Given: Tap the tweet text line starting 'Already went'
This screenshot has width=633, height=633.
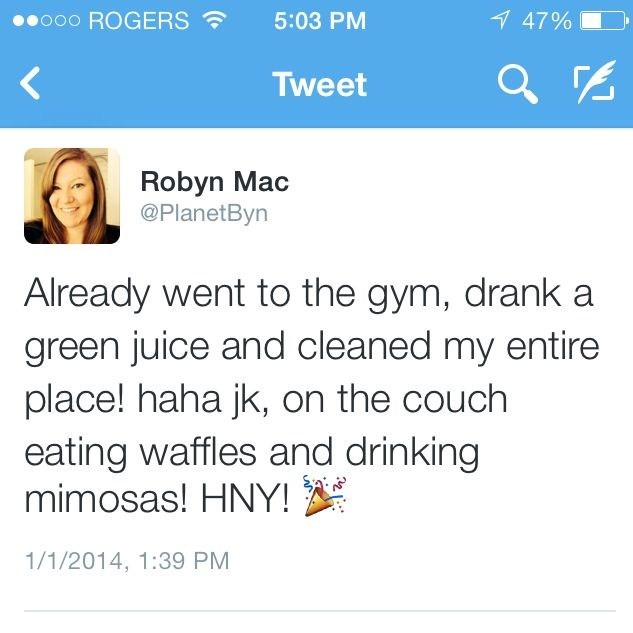Looking at the screenshot, I should tap(309, 295).
